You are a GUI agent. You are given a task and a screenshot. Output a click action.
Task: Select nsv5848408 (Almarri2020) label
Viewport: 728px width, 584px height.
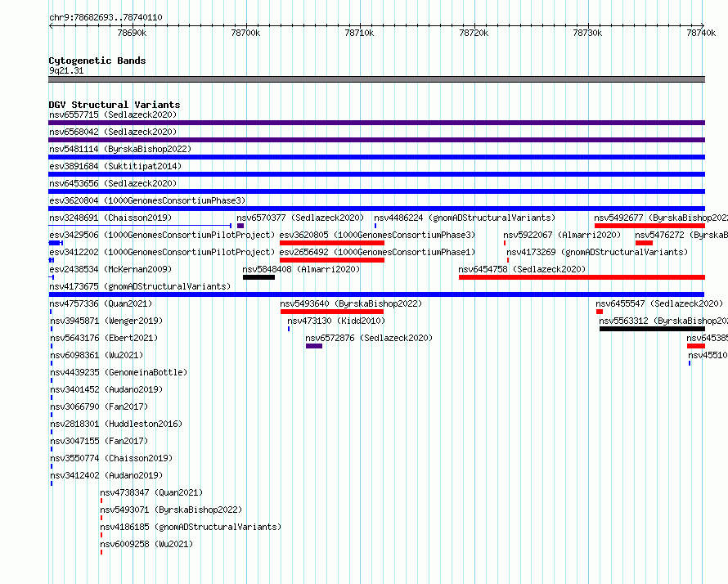pyautogui.click(x=301, y=269)
